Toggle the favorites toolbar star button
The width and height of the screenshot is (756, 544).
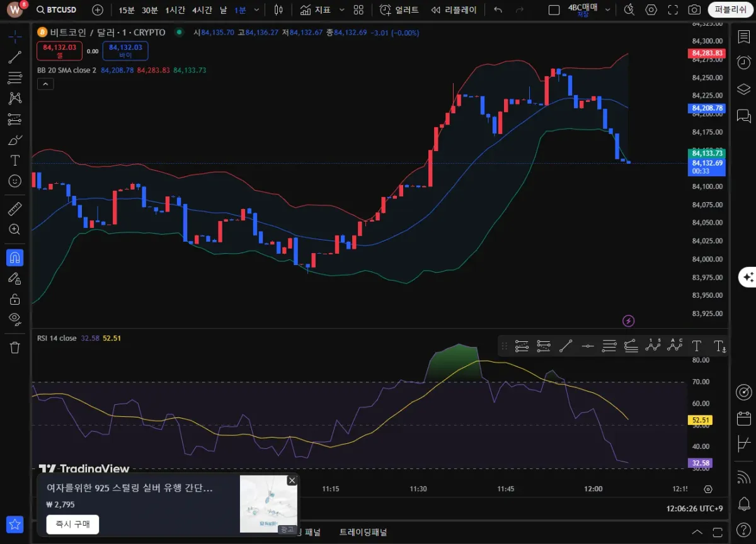15,524
